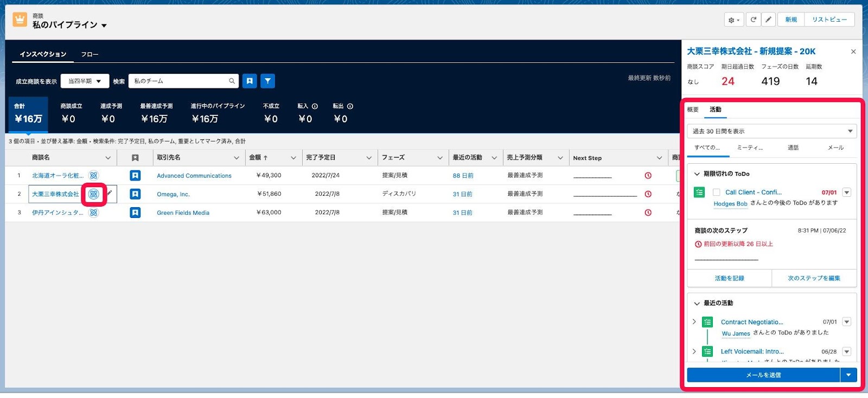Switch to the 概要 tab in side panel
Screen dimensions: 868x398
693,110
